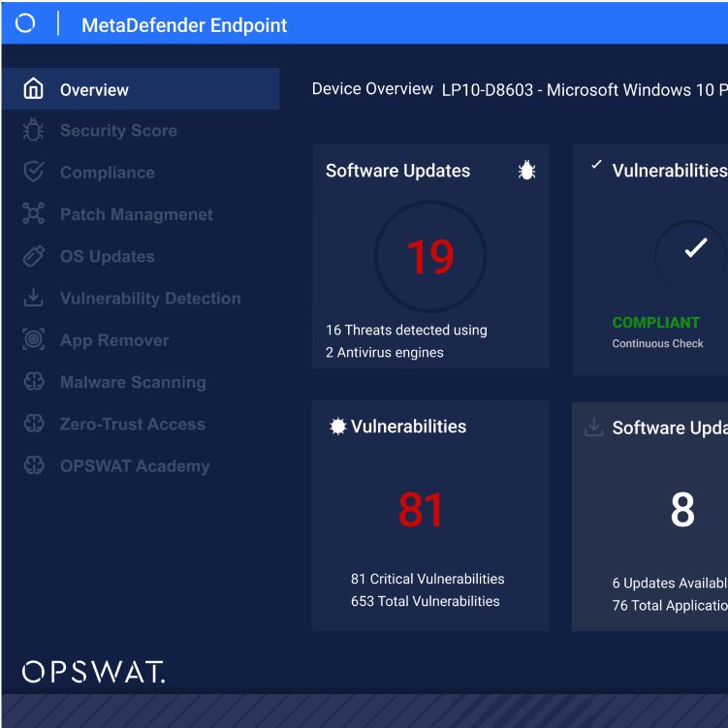Screen dimensions: 728x728
Task: Open the Overview menu item
Action: point(141,89)
